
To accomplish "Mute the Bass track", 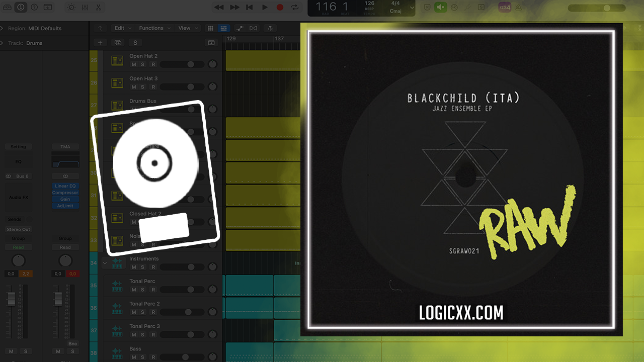I will (134, 357).
